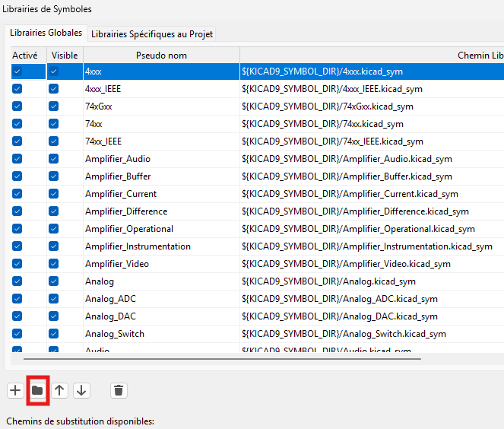Select the 74xx library name

(161, 124)
